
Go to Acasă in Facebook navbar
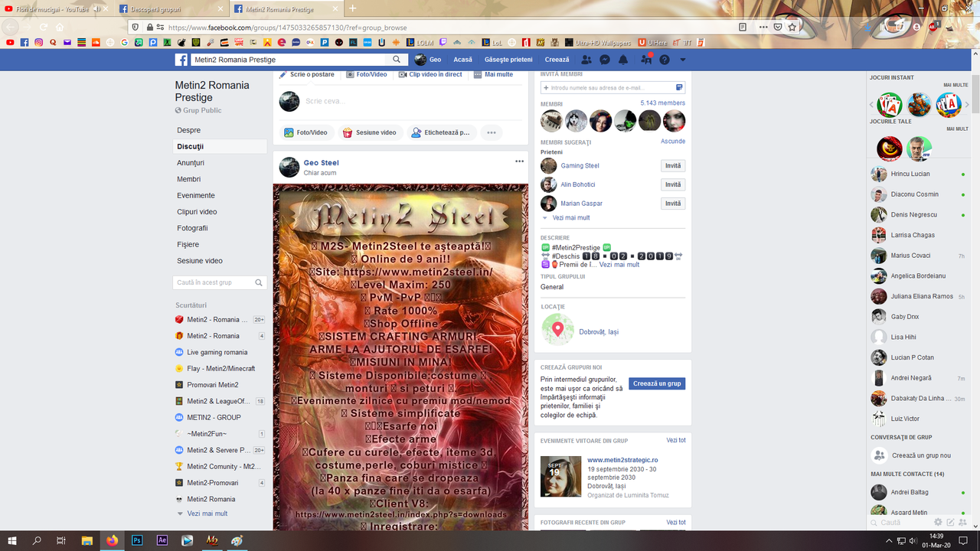coord(462,60)
